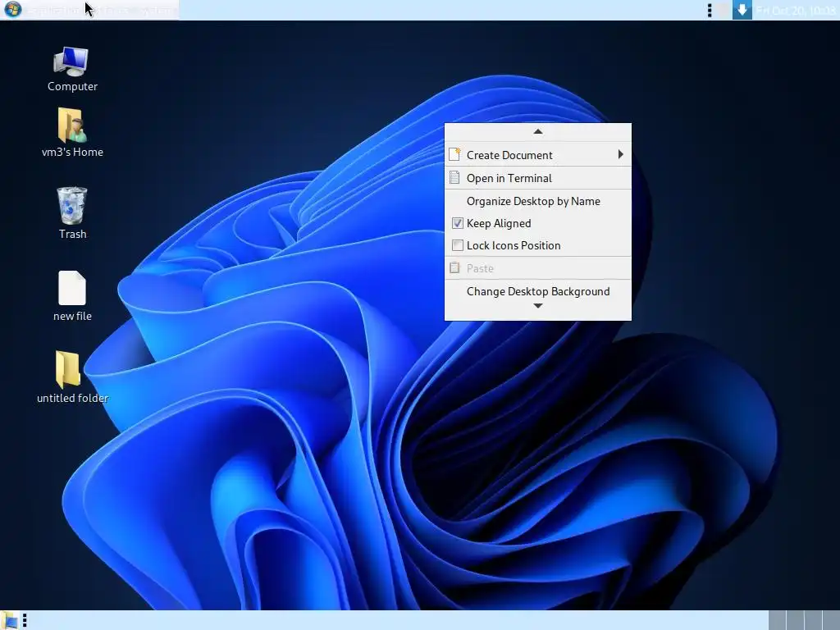Image resolution: width=840 pixels, height=630 pixels.
Task: Select the vm3's Home folder icon
Action: [72, 125]
